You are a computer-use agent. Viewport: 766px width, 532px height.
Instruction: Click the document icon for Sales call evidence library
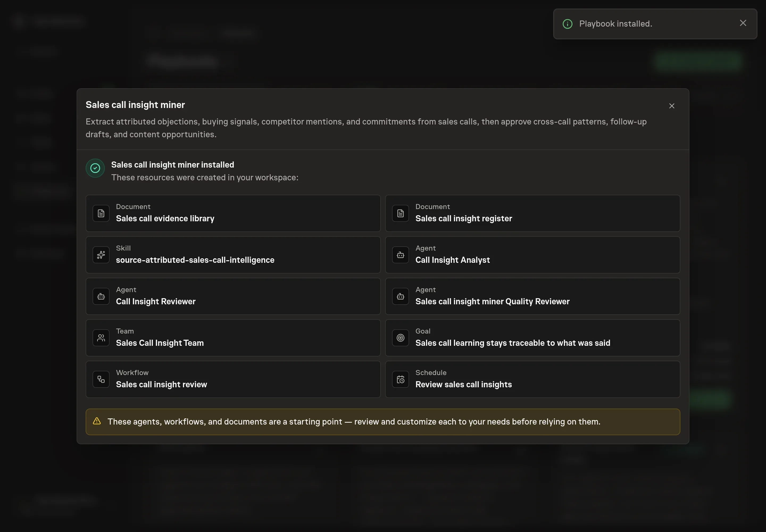point(101,213)
